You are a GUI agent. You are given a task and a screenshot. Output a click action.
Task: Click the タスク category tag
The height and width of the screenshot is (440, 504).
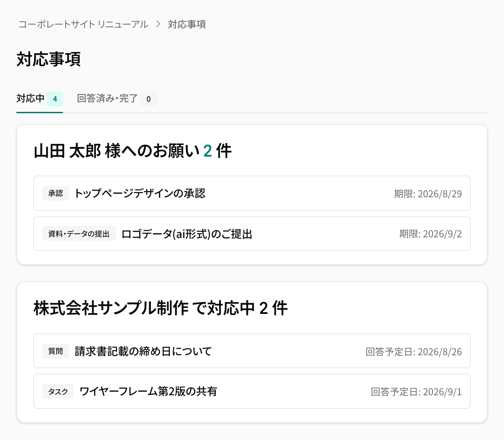58,391
